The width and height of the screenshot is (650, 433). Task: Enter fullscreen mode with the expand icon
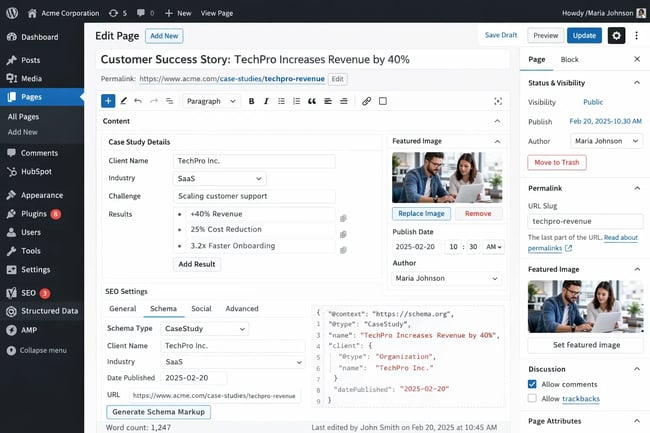[498, 101]
